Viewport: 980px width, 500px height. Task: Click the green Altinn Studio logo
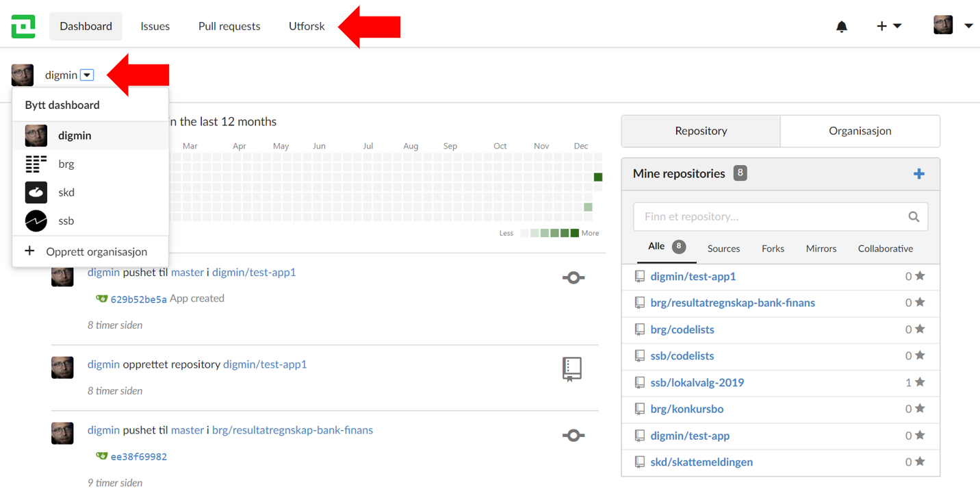[23, 26]
